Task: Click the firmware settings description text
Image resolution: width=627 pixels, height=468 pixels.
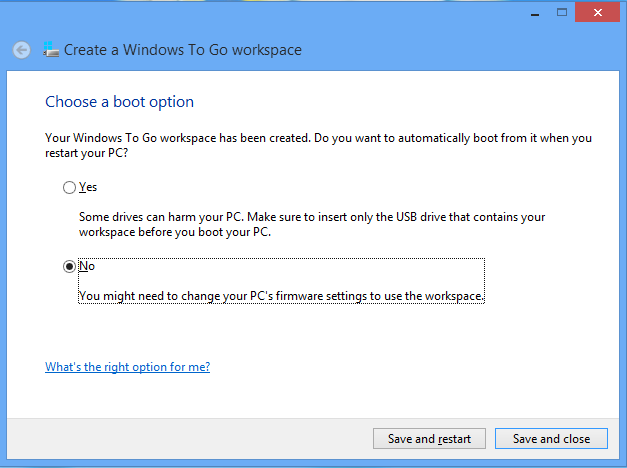Action: [281, 296]
